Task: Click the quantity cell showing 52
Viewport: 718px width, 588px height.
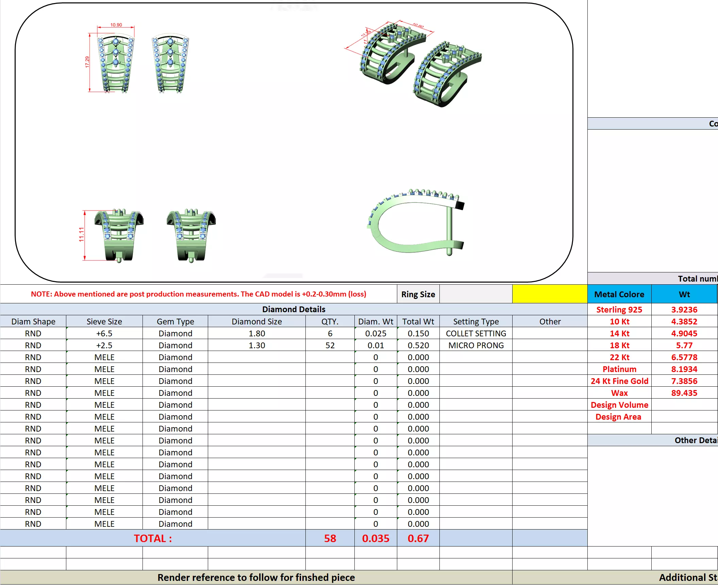Action: tap(330, 345)
